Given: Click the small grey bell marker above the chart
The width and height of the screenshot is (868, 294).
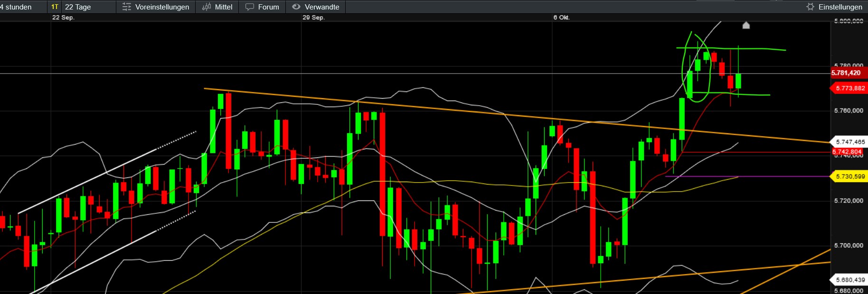Looking at the screenshot, I should (746, 25).
